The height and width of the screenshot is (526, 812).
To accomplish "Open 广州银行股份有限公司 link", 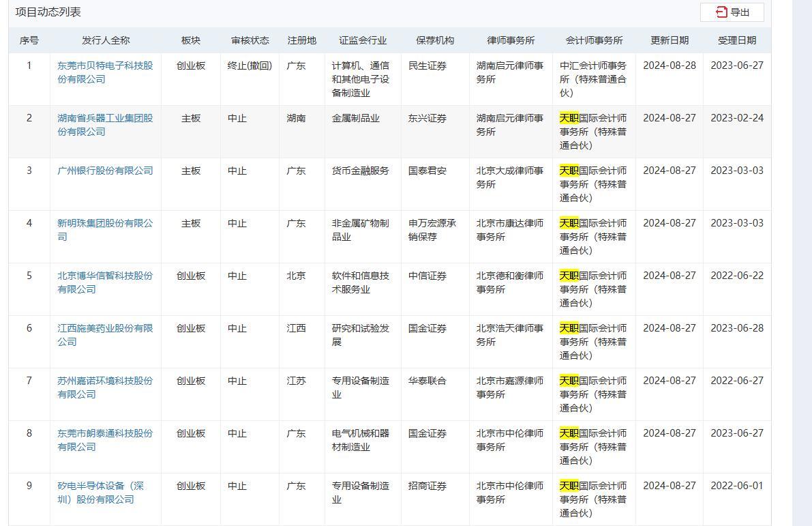I will pyautogui.click(x=105, y=171).
